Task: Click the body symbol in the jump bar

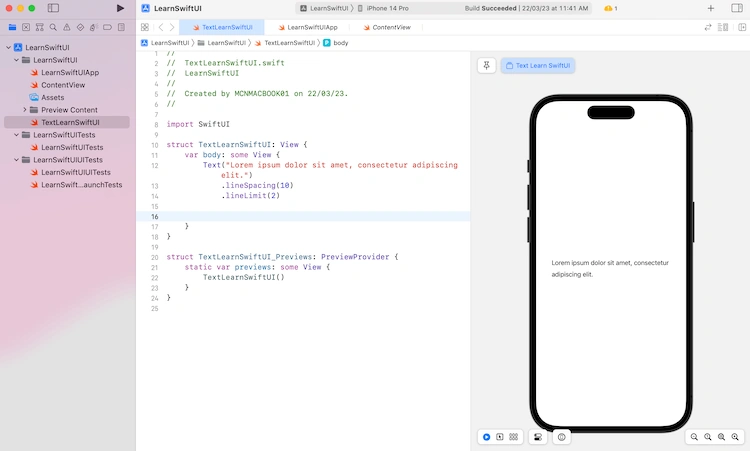Action: [336, 43]
